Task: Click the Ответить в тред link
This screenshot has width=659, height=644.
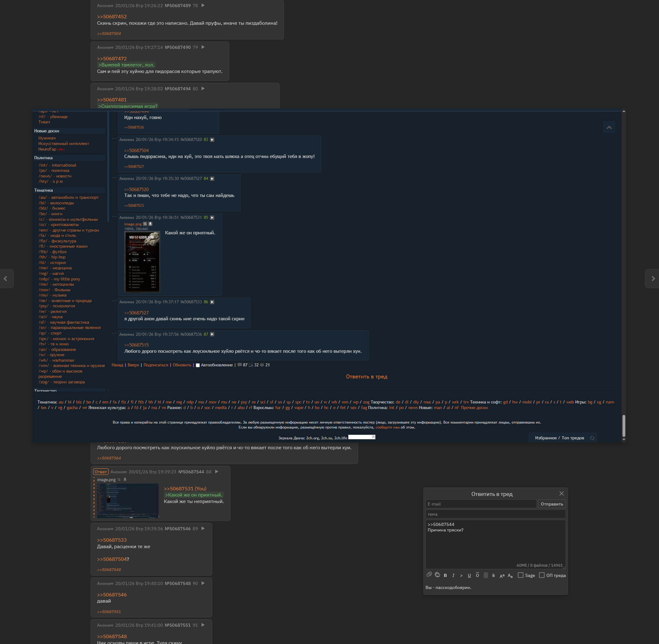Action: [366, 377]
